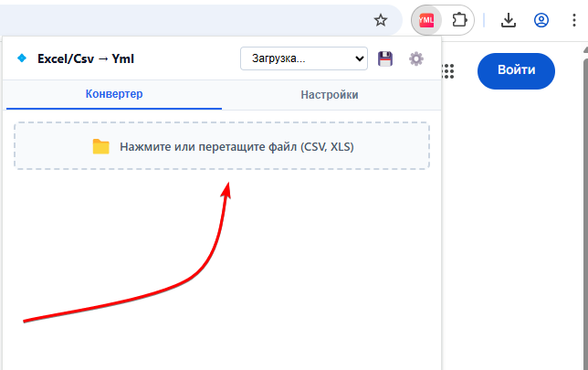Expand the "Загрузка..." dropdown

tap(303, 58)
